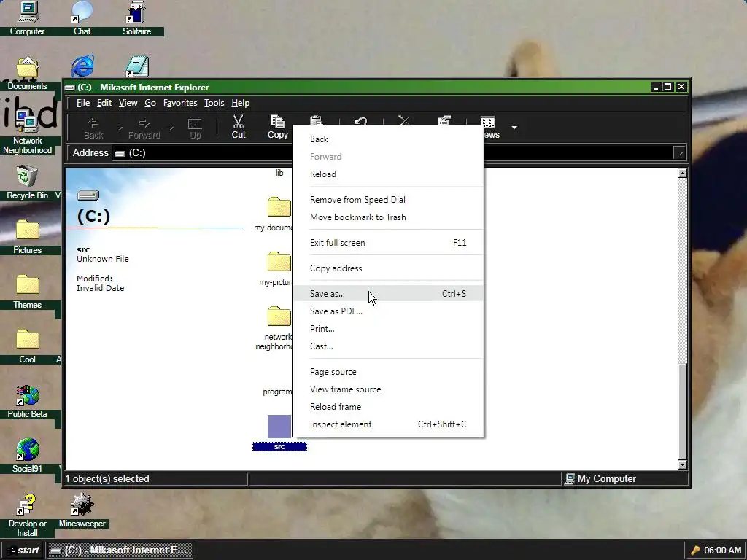Launch the blue Internet Explorer desktop icon
The width and height of the screenshot is (747, 560).
82,66
